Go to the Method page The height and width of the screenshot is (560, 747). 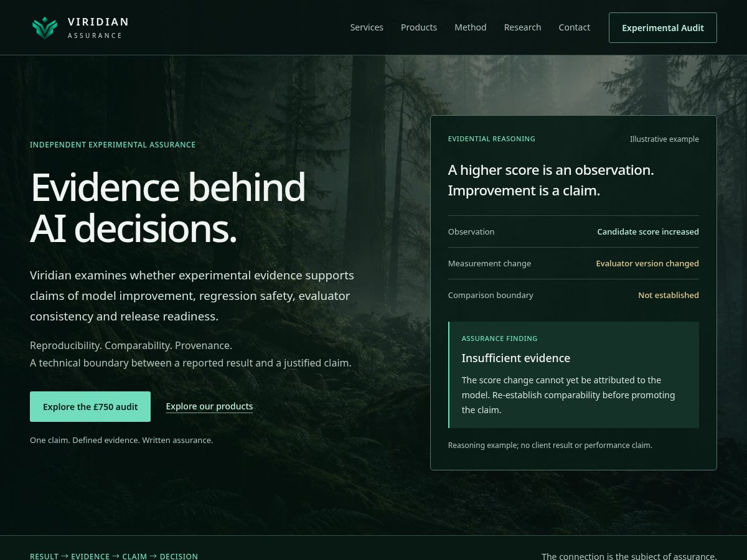471,27
